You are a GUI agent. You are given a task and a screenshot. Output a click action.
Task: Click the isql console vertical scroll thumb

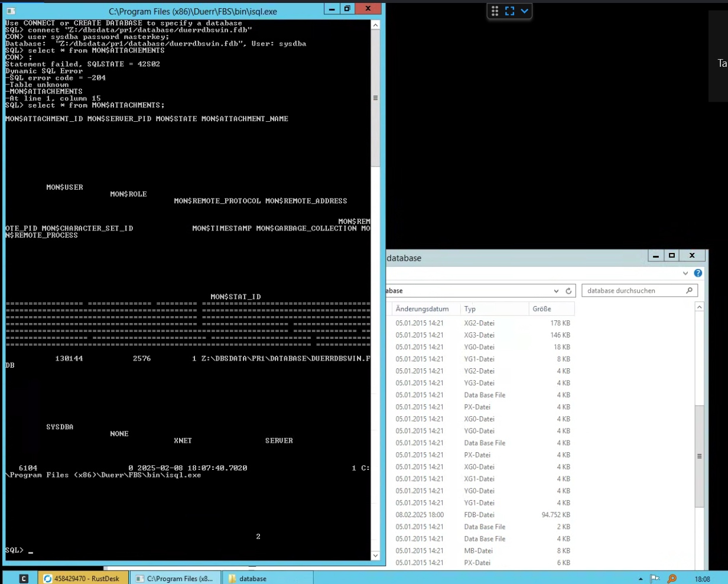(375, 98)
